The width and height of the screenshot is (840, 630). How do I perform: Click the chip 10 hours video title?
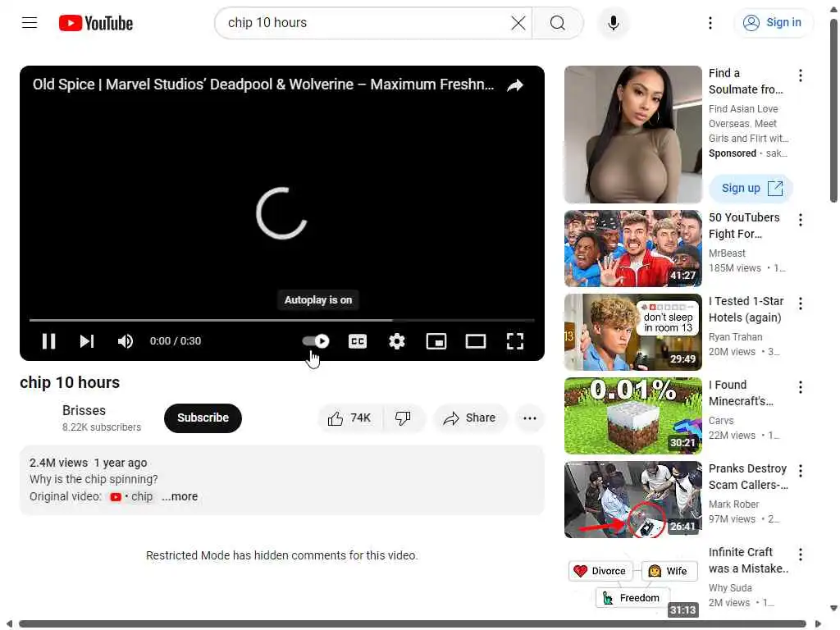pyautogui.click(x=70, y=382)
